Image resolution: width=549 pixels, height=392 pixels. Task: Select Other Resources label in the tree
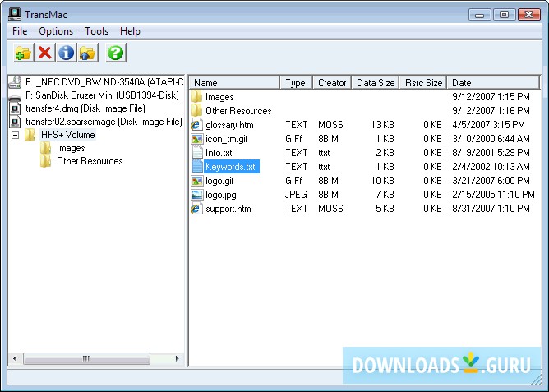[x=90, y=161]
